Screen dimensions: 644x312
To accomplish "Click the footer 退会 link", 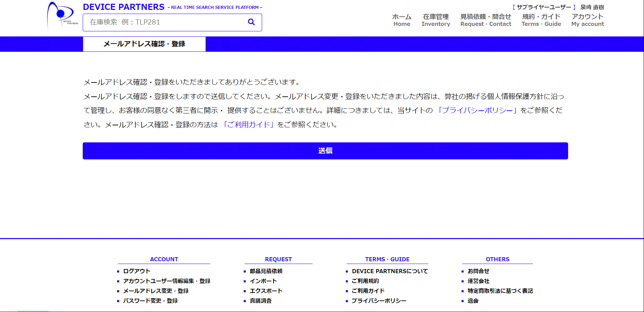I will coord(473,301).
